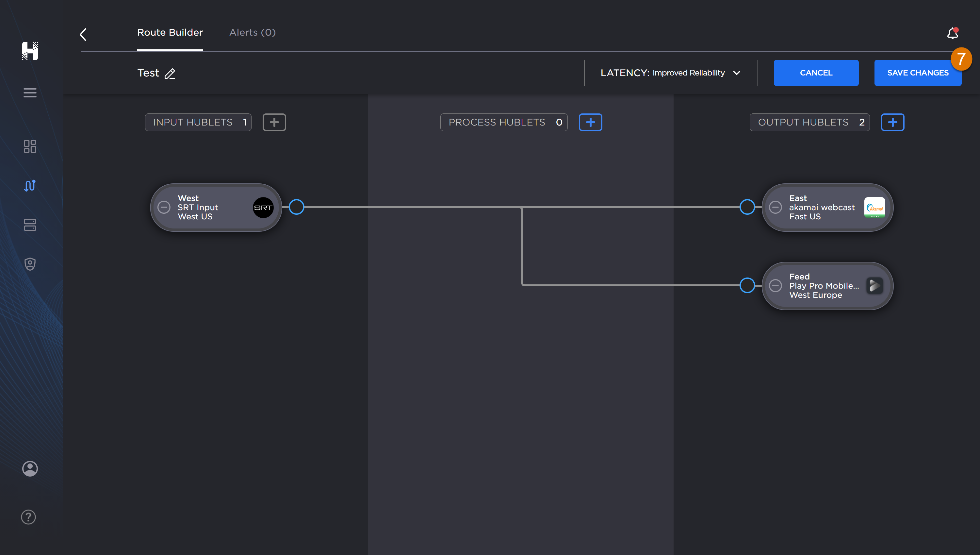This screenshot has height=555, width=980.
Task: Click the minus toggle on the Feed Play Pro node
Action: 776,285
